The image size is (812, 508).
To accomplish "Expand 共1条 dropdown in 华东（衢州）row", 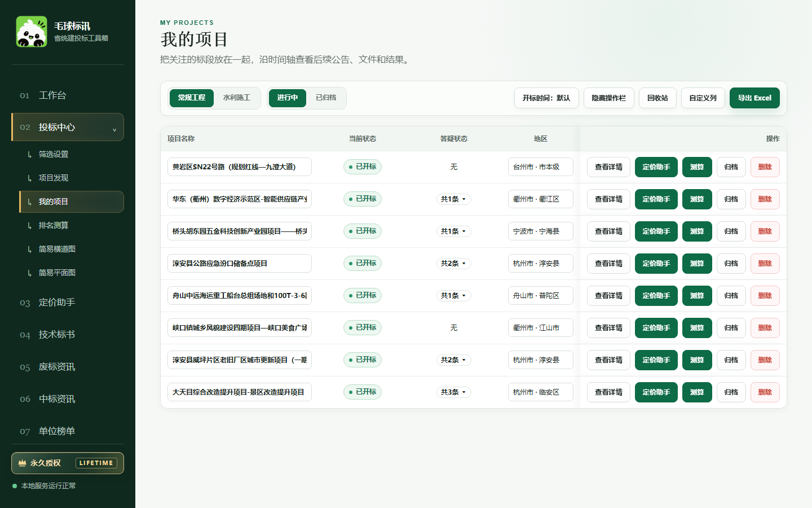I will pos(454,199).
